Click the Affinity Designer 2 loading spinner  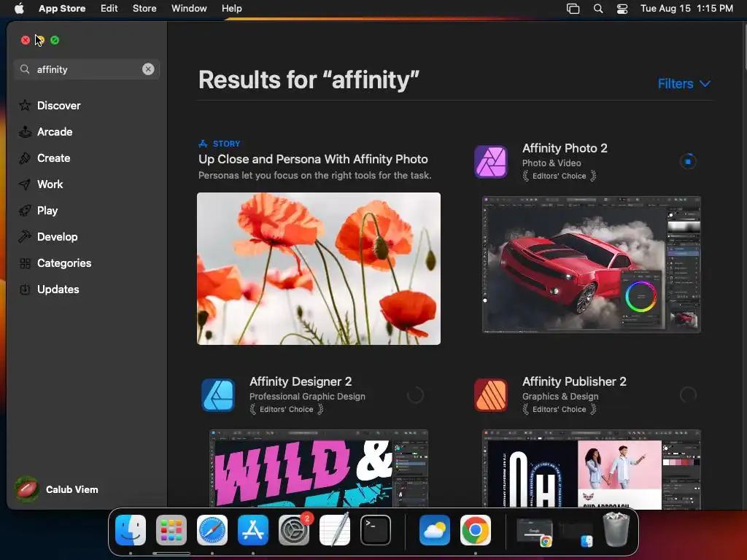[415, 394]
